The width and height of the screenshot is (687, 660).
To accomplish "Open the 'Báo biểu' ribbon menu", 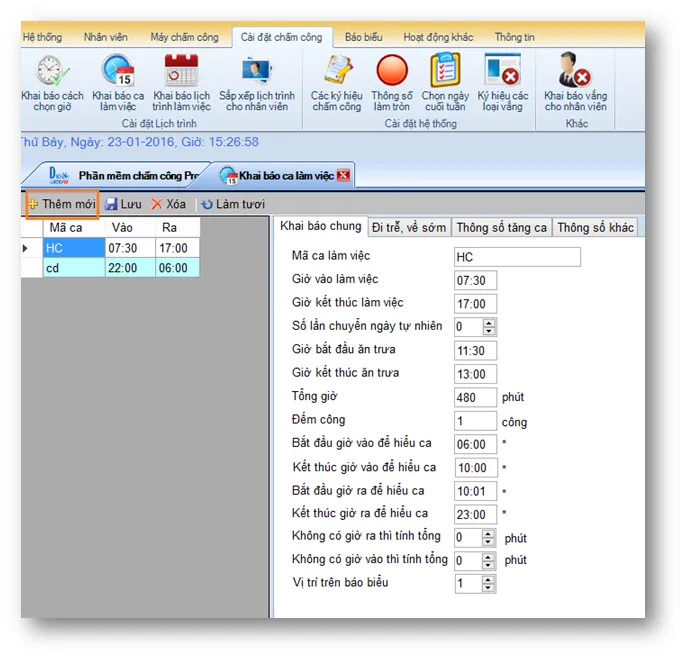I will 363,37.
